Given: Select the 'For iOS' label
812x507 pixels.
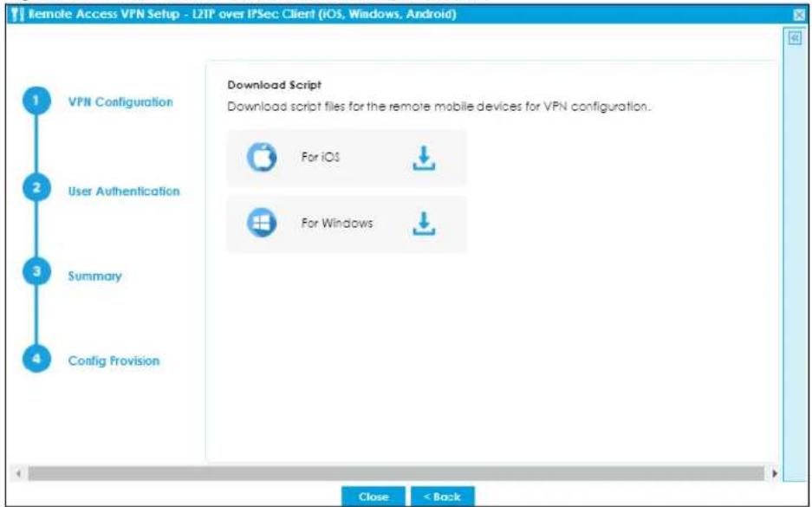Looking at the screenshot, I should pos(320,158).
